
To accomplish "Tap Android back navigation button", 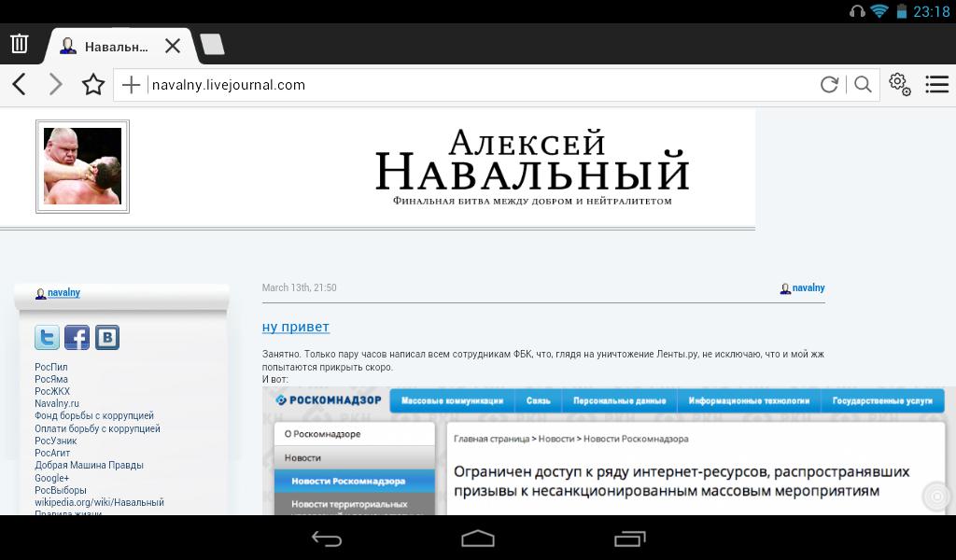I will click(326, 539).
